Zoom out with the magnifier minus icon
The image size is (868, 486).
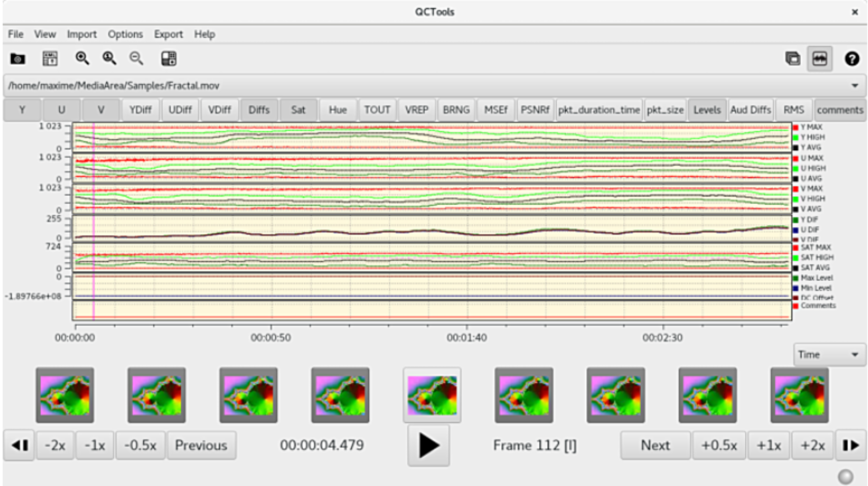[136, 59]
